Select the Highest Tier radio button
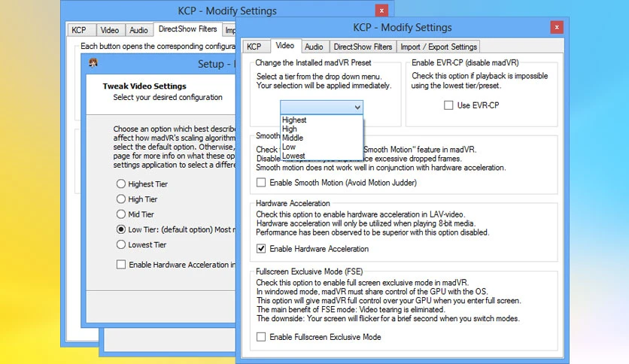The height and width of the screenshot is (364, 629). tap(120, 184)
